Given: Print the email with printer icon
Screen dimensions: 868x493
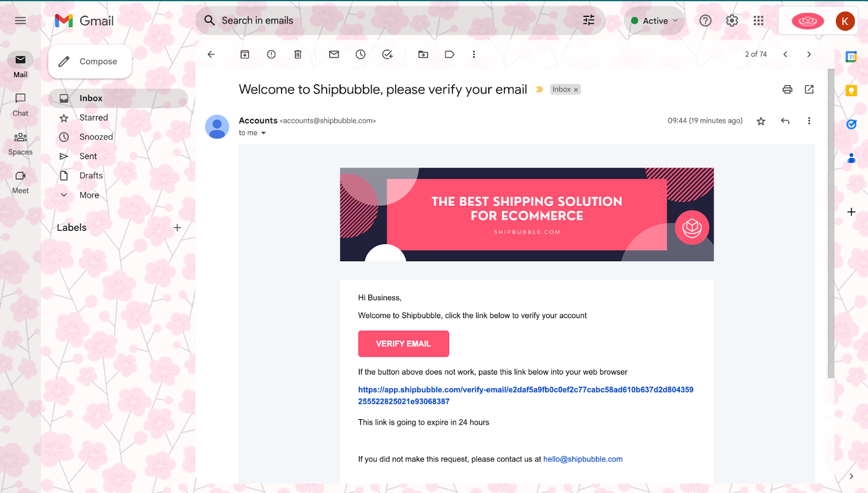Looking at the screenshot, I should click(x=787, y=90).
